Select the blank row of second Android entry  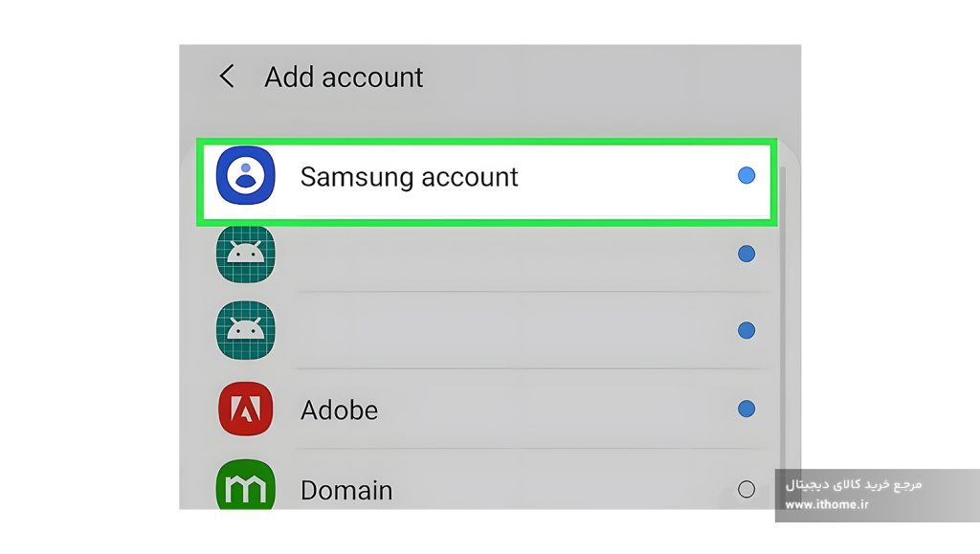pos(486,330)
